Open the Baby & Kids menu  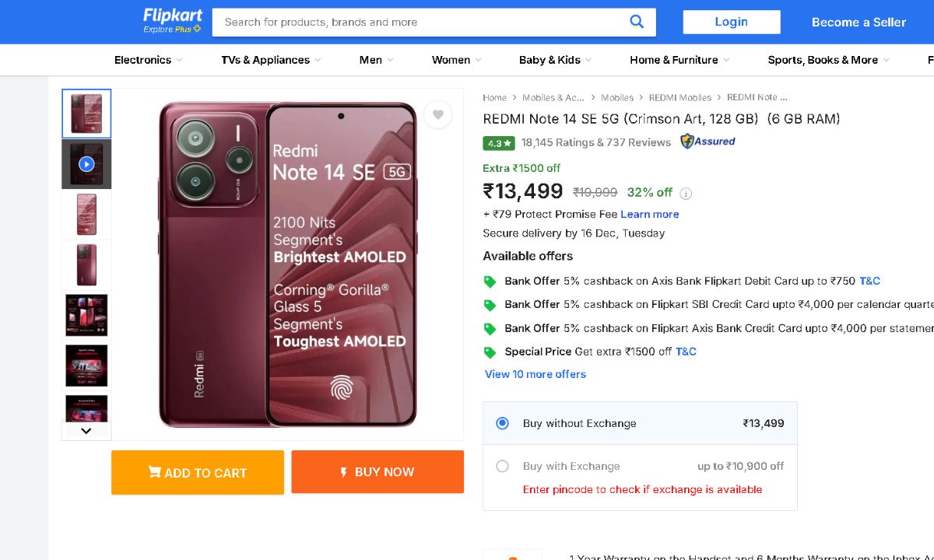tap(555, 60)
